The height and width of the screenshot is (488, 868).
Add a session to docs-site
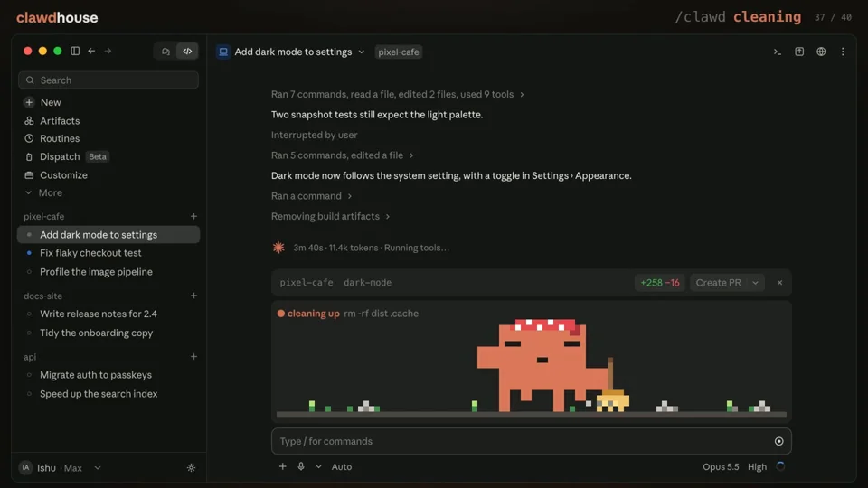point(193,296)
